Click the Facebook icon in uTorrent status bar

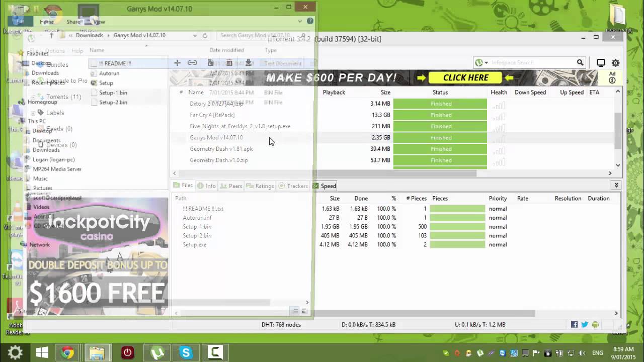coord(574,325)
